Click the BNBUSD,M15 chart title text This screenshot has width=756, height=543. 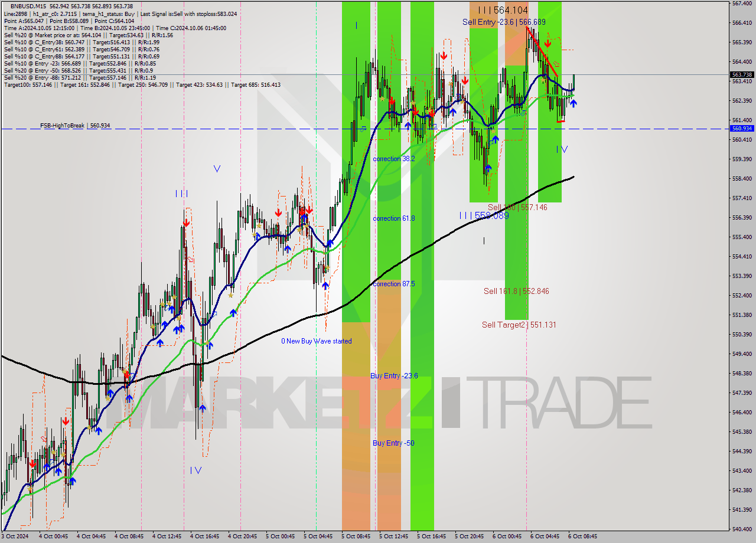tap(28, 6)
